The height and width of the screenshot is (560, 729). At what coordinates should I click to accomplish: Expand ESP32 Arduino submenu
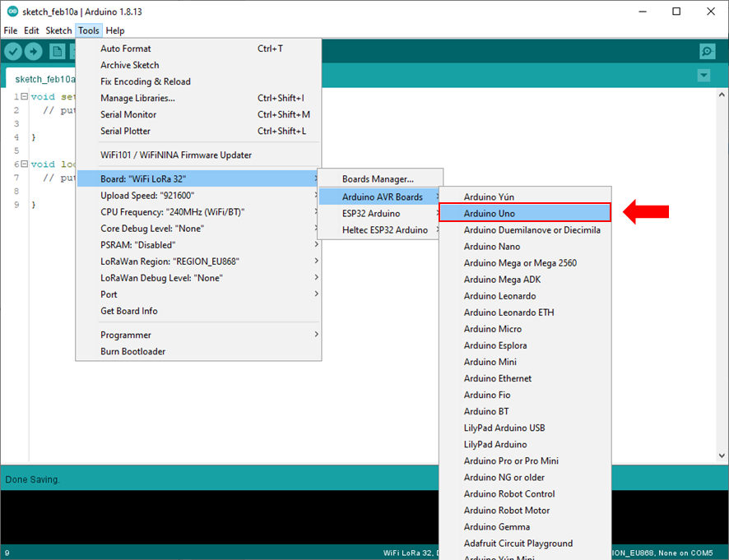pos(380,213)
